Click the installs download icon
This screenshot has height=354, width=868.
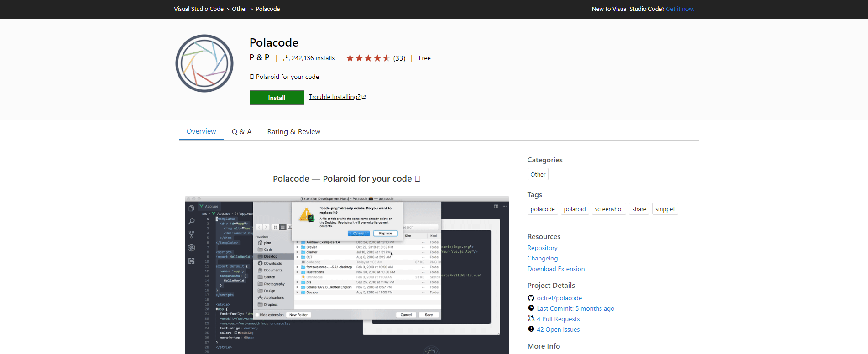[x=287, y=58]
